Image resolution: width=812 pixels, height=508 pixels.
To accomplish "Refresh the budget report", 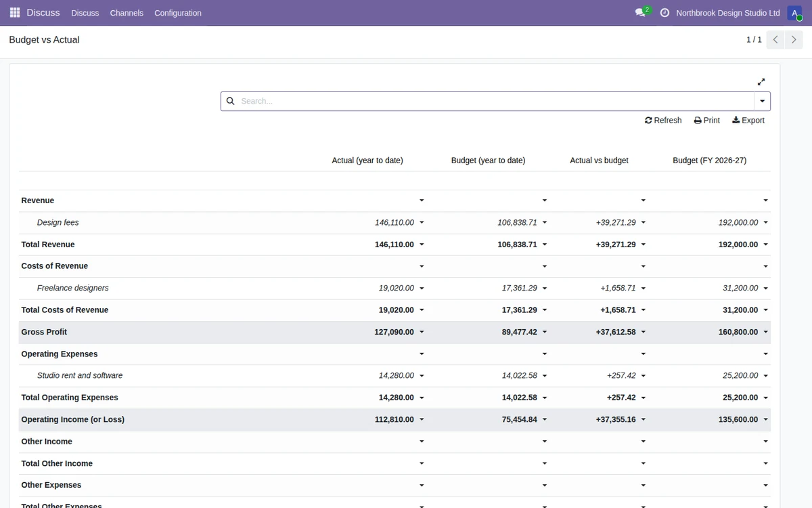I will point(663,120).
